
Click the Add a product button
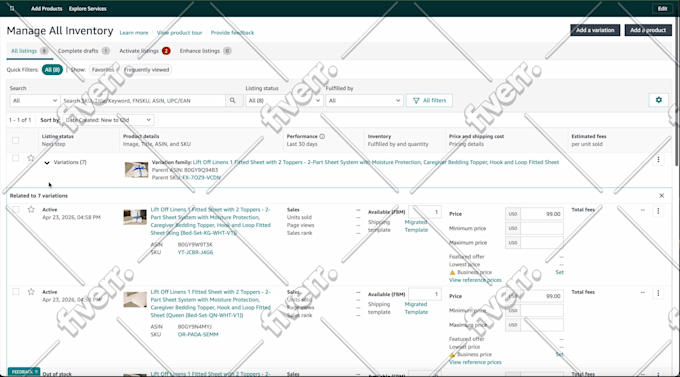click(648, 30)
